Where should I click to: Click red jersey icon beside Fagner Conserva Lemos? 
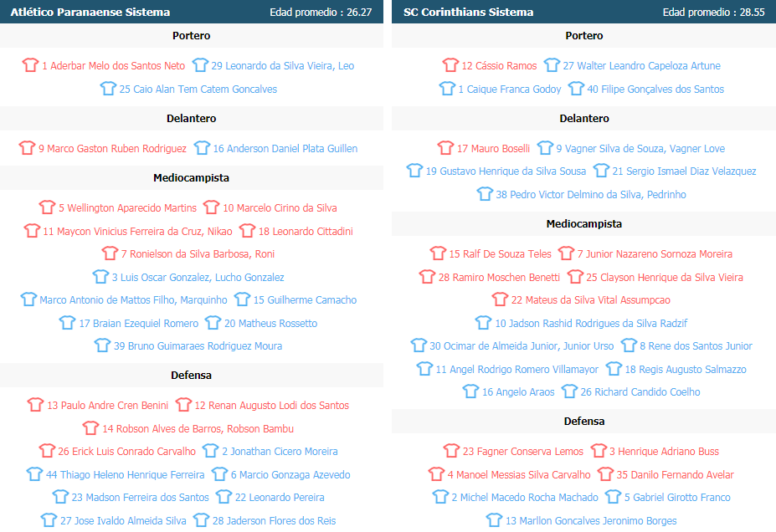451,450
